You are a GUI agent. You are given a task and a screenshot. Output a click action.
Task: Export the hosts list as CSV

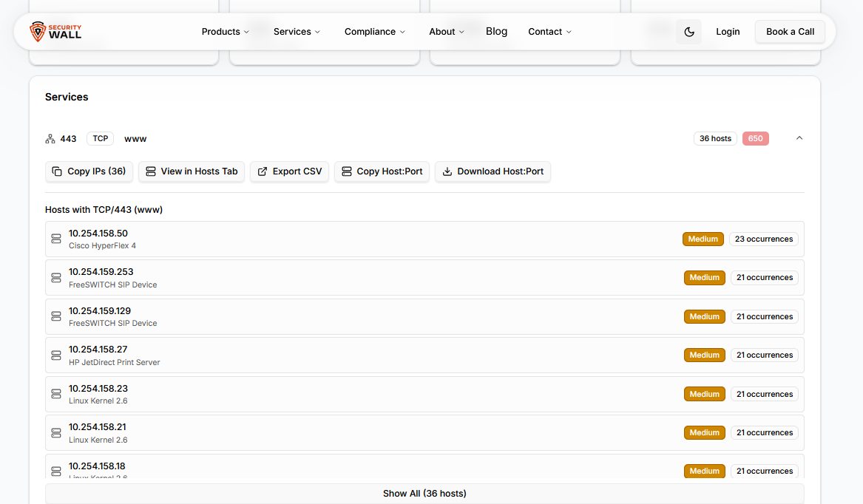(x=289, y=171)
